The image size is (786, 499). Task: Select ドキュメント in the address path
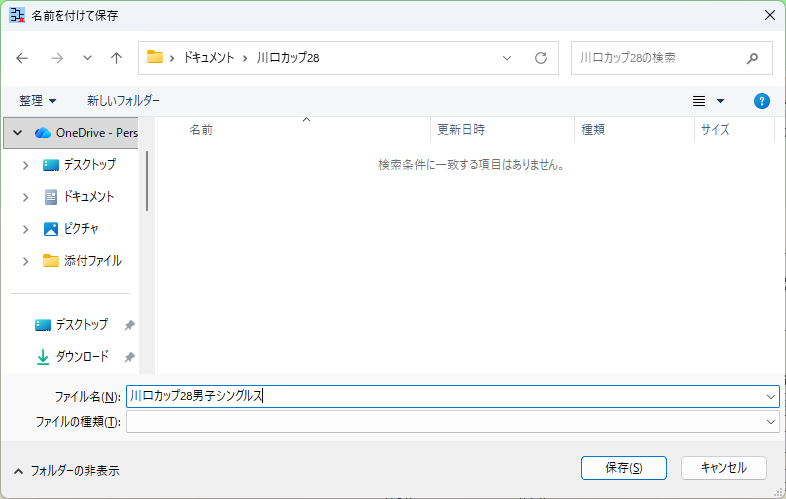209,58
